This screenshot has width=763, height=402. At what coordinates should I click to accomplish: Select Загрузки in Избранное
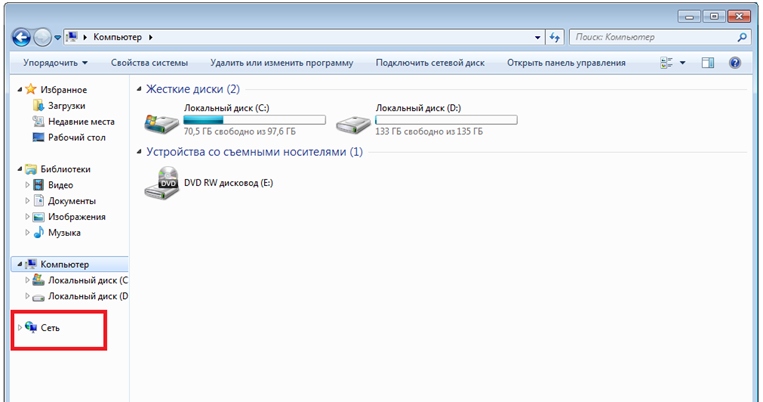click(x=66, y=105)
